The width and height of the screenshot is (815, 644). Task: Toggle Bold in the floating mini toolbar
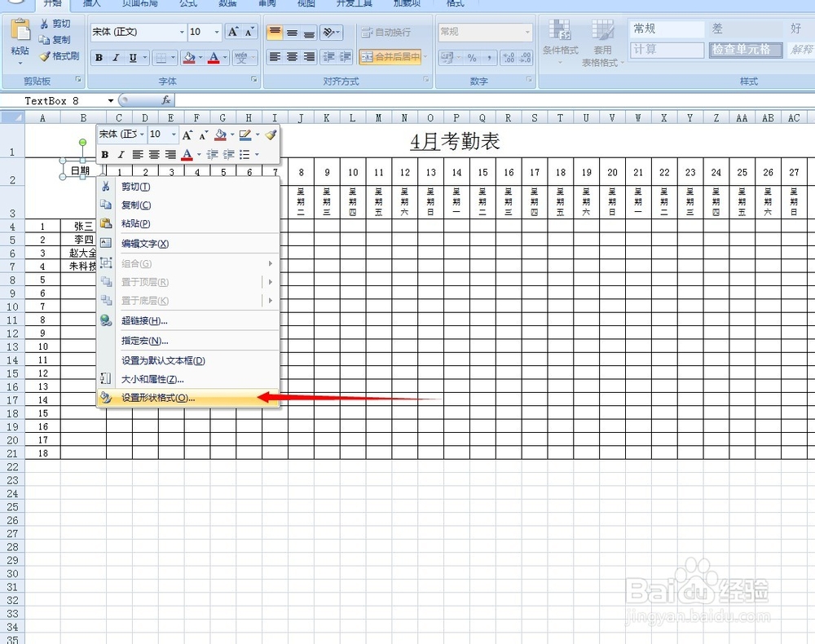pos(105,154)
